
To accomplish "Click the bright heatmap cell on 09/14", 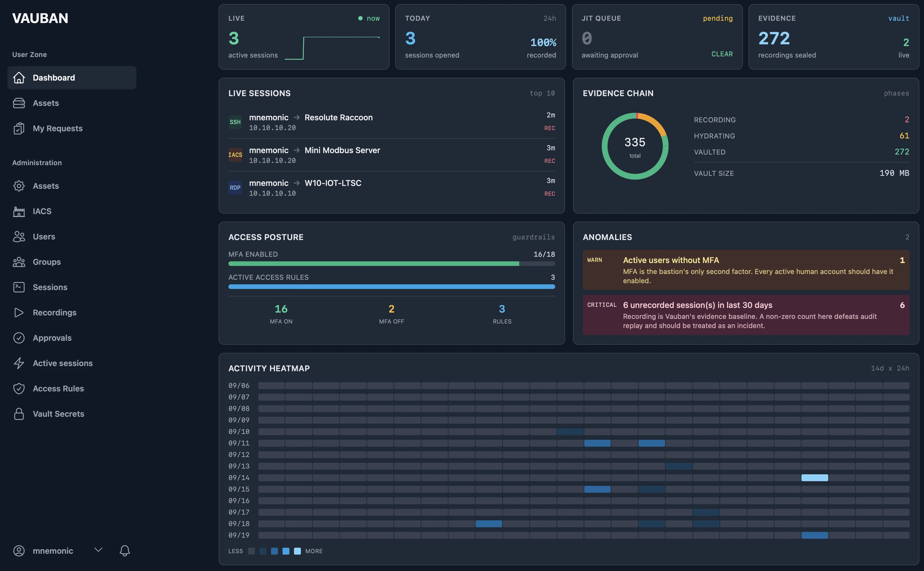I will coord(815,478).
